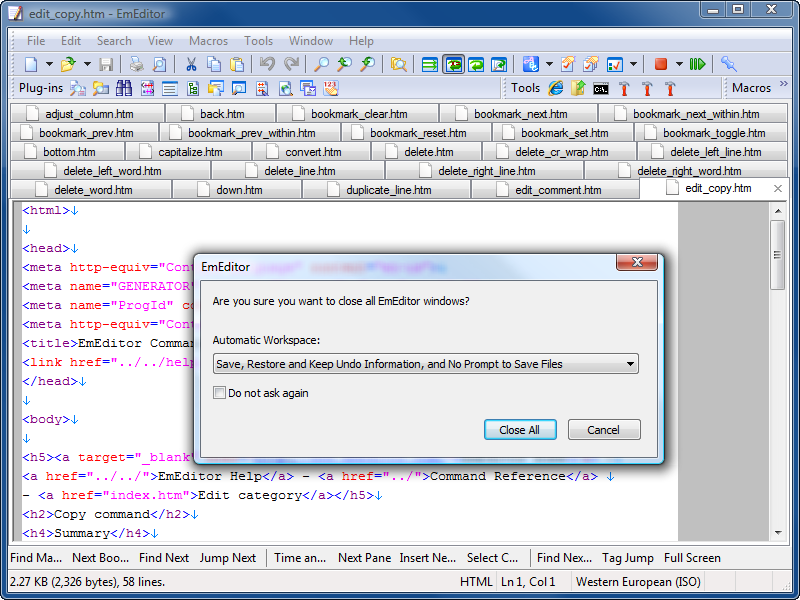
Task: Click Jump Next in the bottom bar
Action: coord(228,558)
